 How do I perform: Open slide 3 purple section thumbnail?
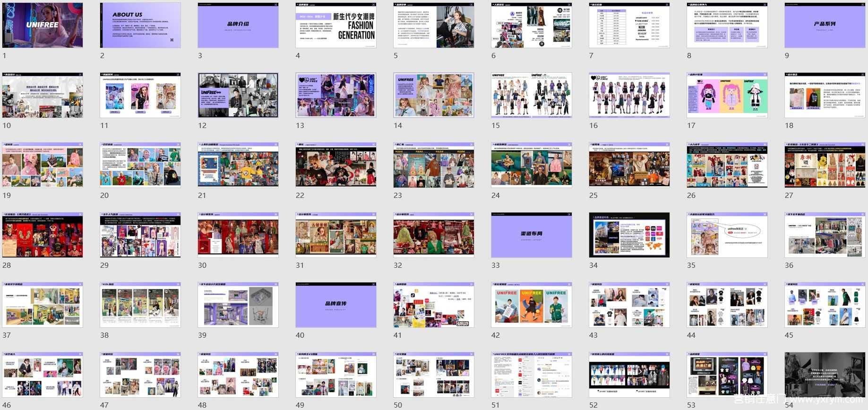[238, 25]
